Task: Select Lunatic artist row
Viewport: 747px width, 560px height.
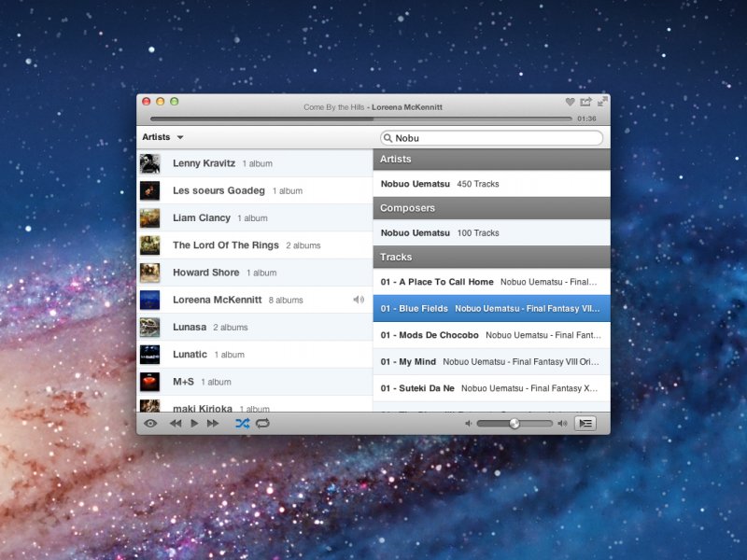Action: tap(255, 355)
